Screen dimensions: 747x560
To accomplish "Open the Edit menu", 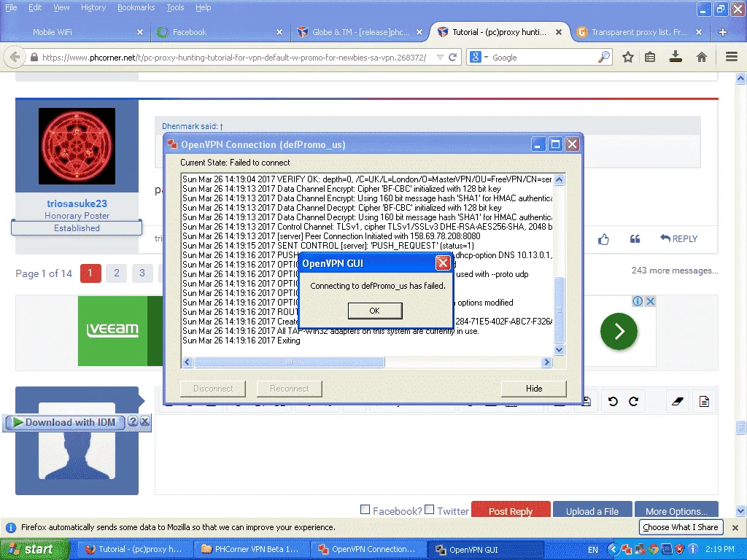I will 35,7.
